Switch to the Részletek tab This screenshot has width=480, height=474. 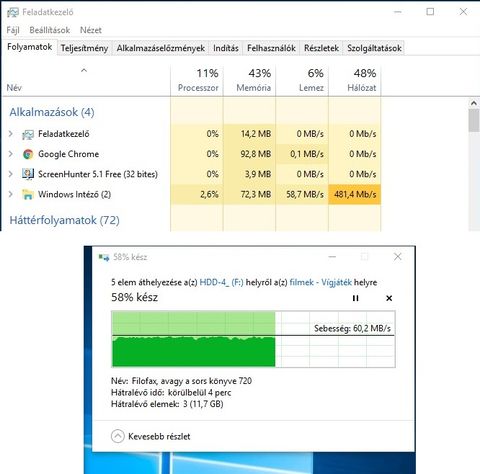tap(321, 48)
